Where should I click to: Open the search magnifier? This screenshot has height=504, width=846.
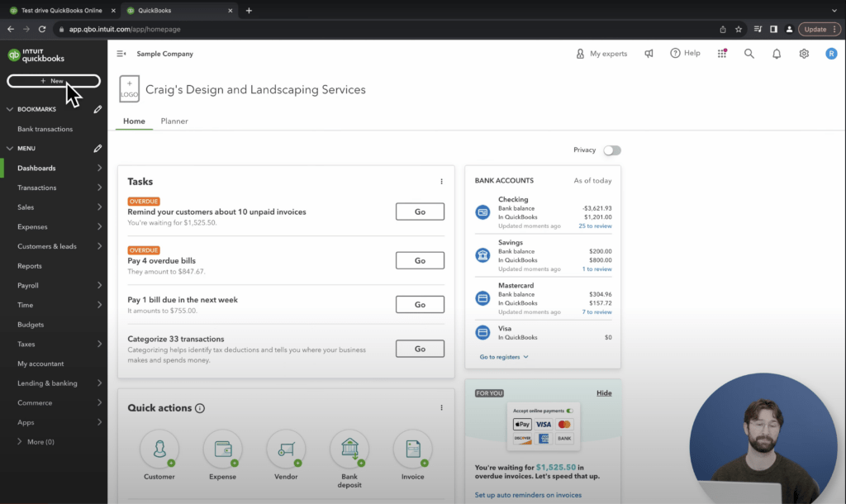(749, 53)
